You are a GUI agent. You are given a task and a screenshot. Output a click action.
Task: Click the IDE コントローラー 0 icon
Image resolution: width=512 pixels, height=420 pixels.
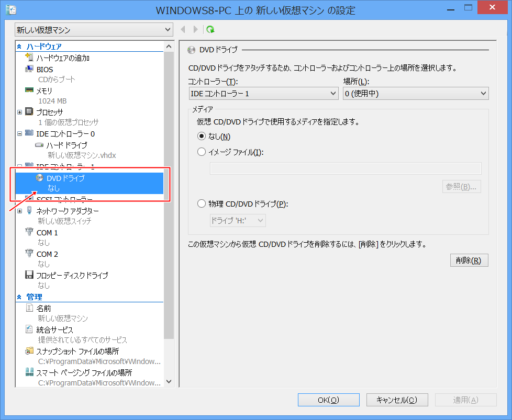29,133
